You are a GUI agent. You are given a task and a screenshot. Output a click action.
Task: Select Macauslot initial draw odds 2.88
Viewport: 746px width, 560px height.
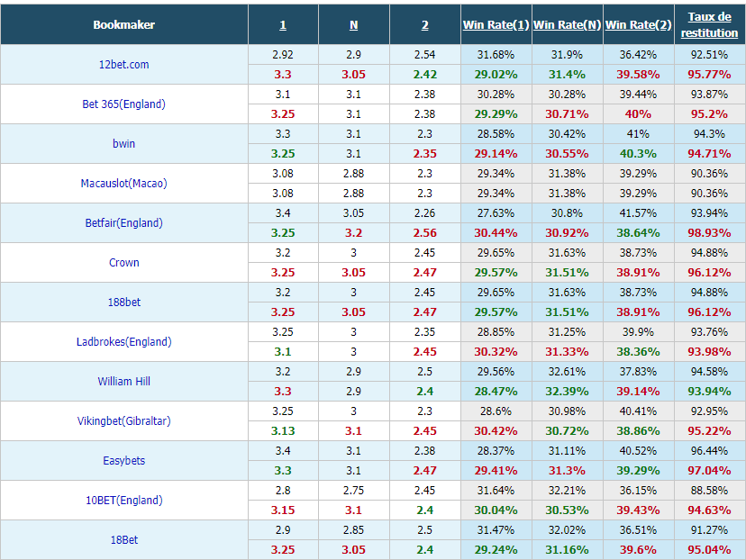[x=353, y=174]
